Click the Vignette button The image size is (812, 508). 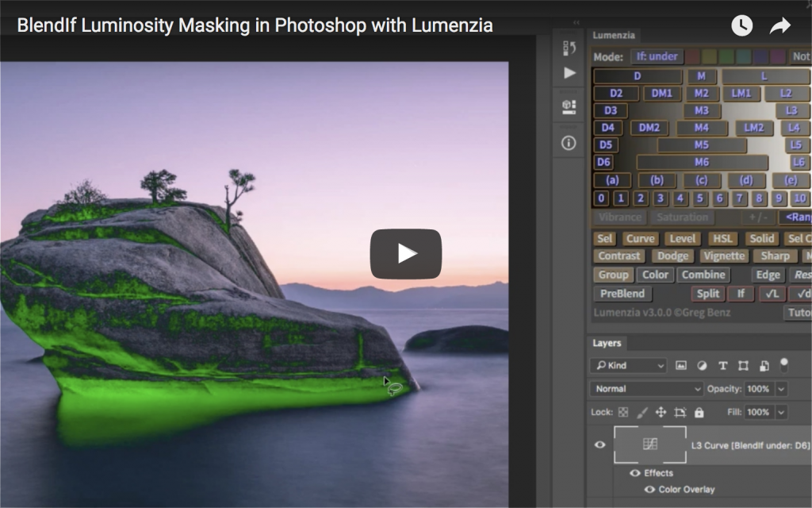[724, 256]
